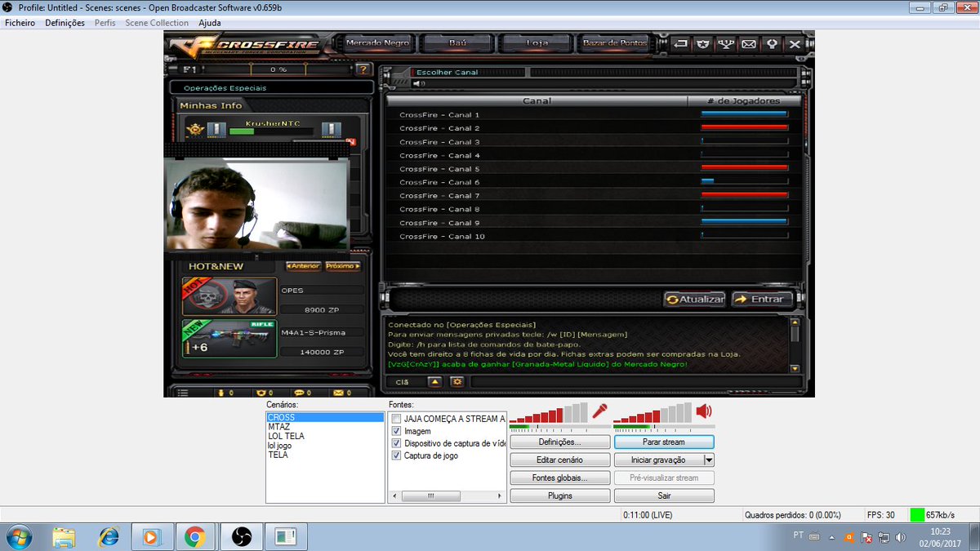
Task: Click Atualizar button in channel list
Action: pyautogui.click(x=695, y=300)
